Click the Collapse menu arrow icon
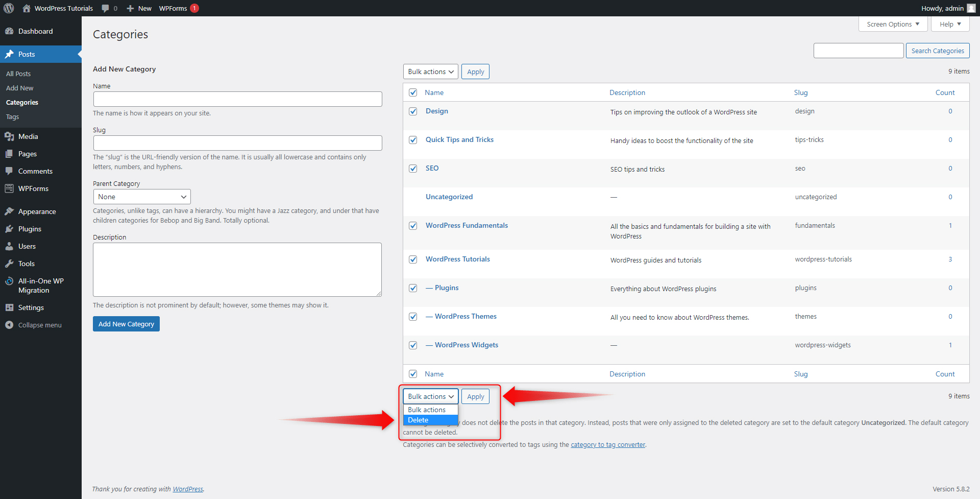Screen dimensions: 980x499 click(9, 325)
